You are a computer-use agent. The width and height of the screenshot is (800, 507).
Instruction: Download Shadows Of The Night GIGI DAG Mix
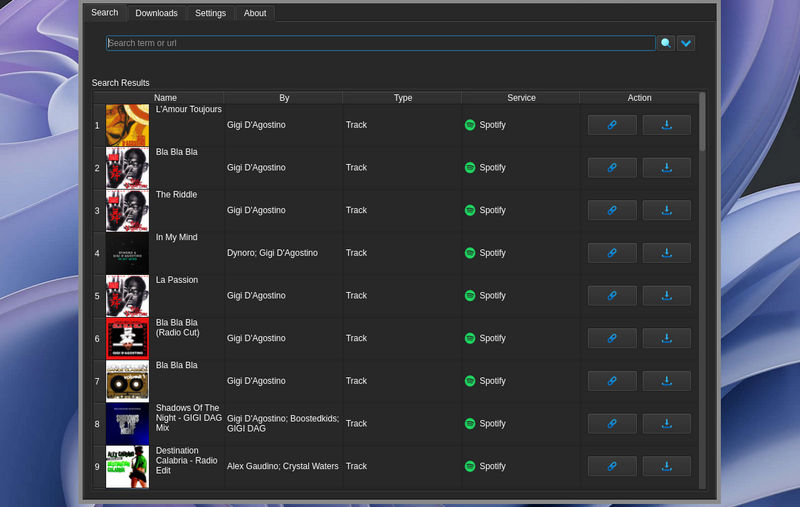click(x=666, y=424)
